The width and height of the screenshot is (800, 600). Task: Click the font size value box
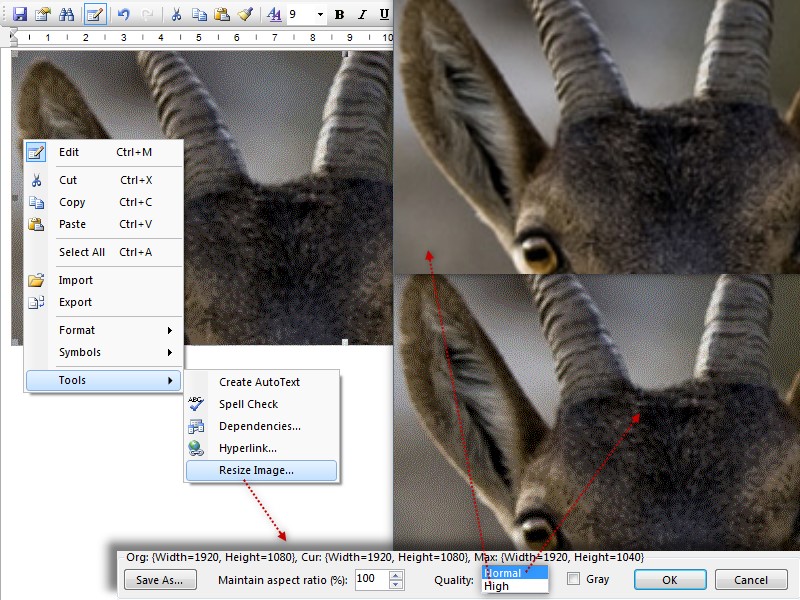pos(301,14)
